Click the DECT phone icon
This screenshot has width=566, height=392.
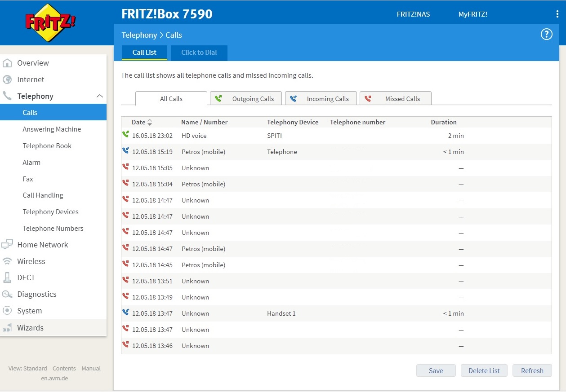(7, 277)
